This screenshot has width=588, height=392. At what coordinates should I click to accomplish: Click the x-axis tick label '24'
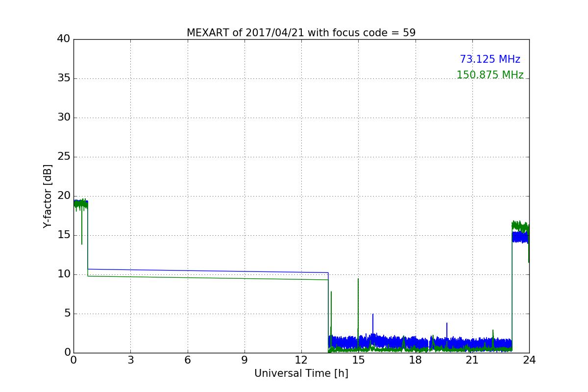click(x=529, y=360)
